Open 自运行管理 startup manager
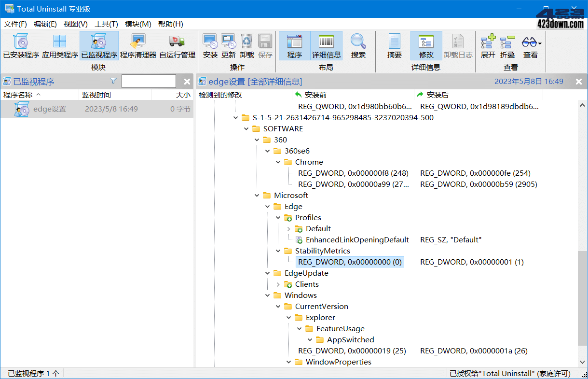Image resolution: width=588 pixels, height=379 pixels. click(177, 46)
